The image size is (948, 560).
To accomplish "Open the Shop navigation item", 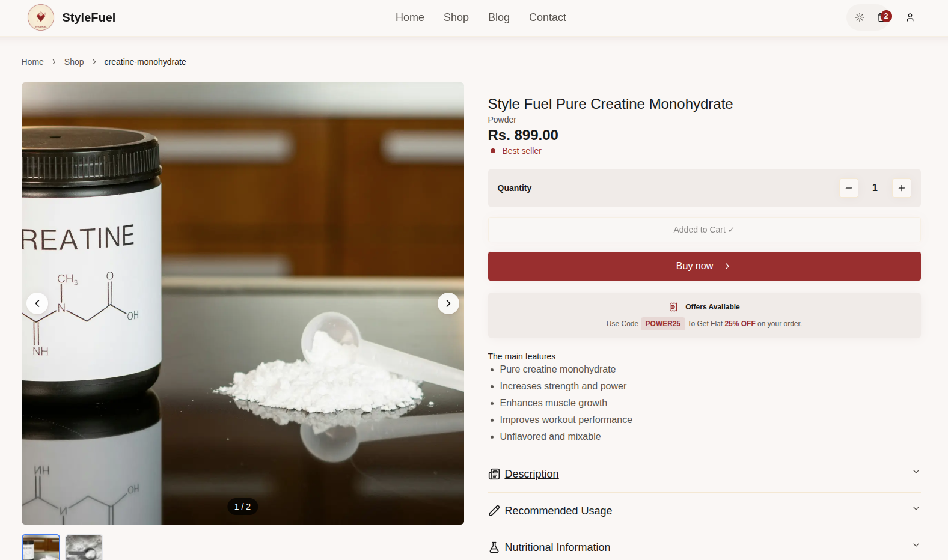I will point(456,17).
